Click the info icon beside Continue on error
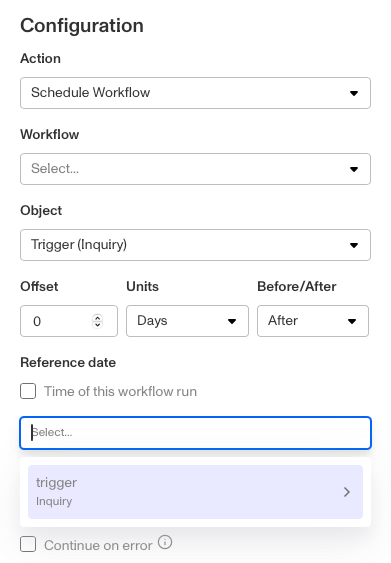391x563 pixels. pos(165,542)
